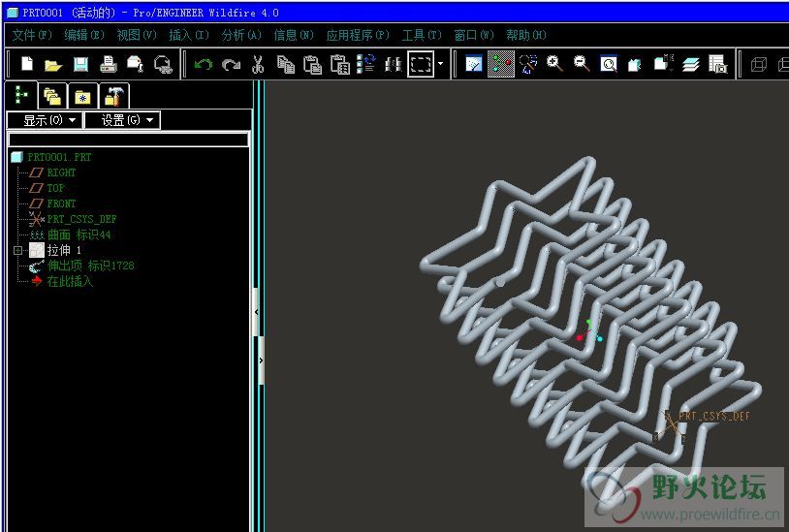The image size is (789, 532).
Task: Open the 帮助(H) menu
Action: tap(525, 35)
